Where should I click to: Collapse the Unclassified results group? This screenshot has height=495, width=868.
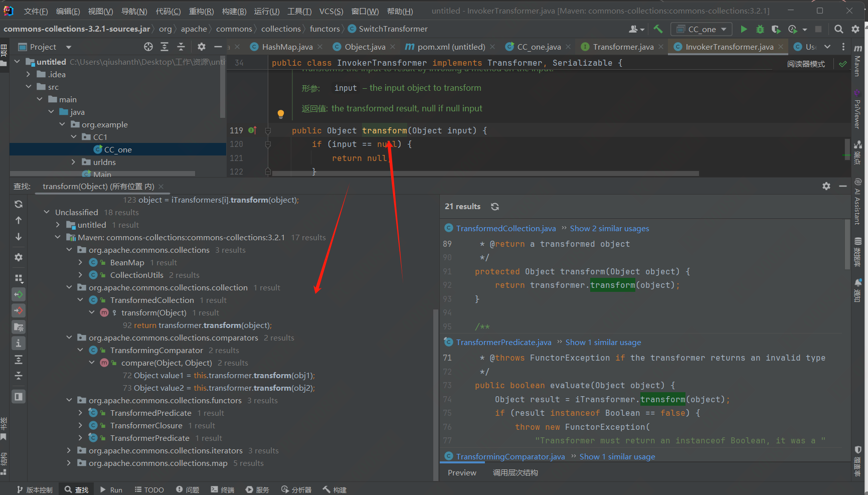pyautogui.click(x=47, y=212)
